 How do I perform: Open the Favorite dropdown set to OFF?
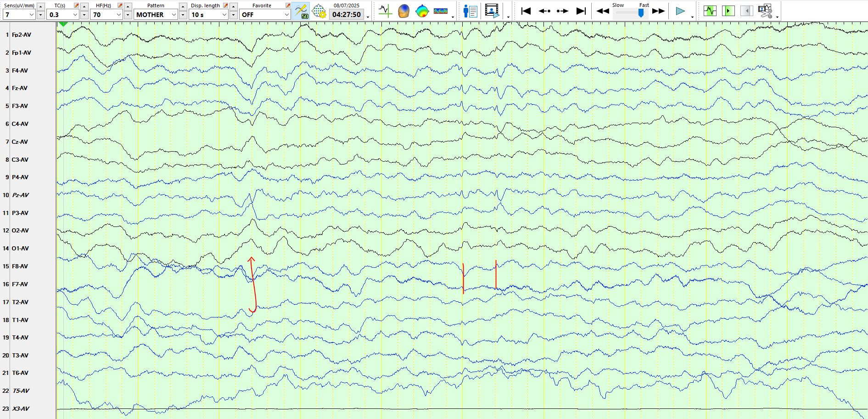(286, 15)
